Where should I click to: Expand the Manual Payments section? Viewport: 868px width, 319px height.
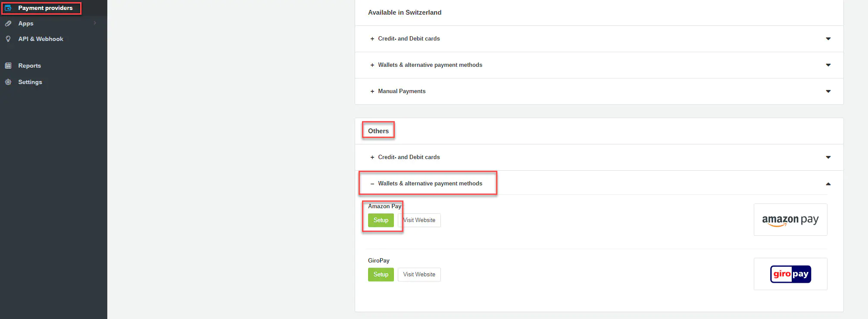coord(401,91)
